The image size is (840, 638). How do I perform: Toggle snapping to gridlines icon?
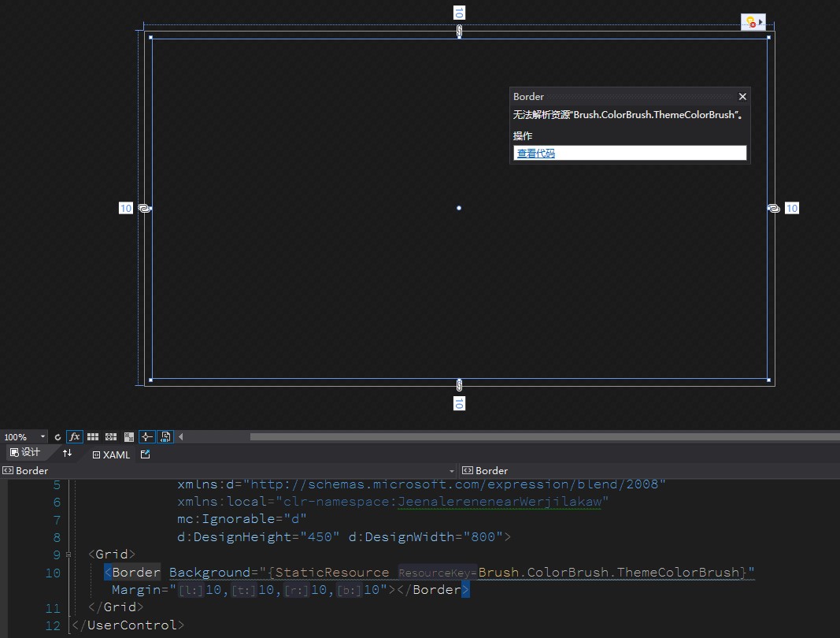[x=111, y=437]
